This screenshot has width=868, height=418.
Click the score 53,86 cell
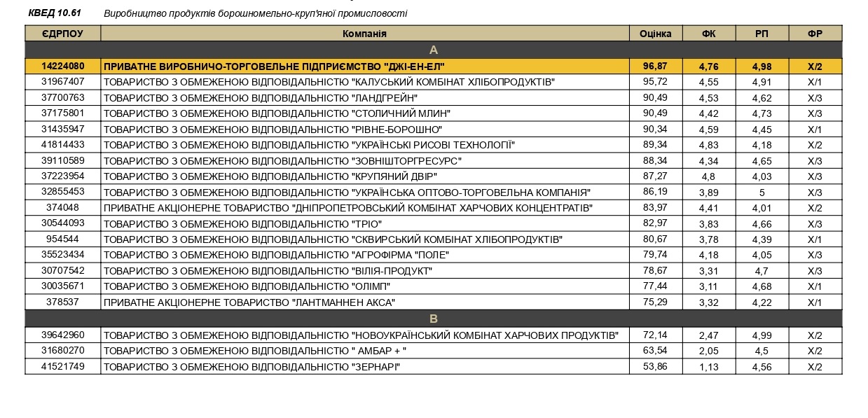click(655, 367)
